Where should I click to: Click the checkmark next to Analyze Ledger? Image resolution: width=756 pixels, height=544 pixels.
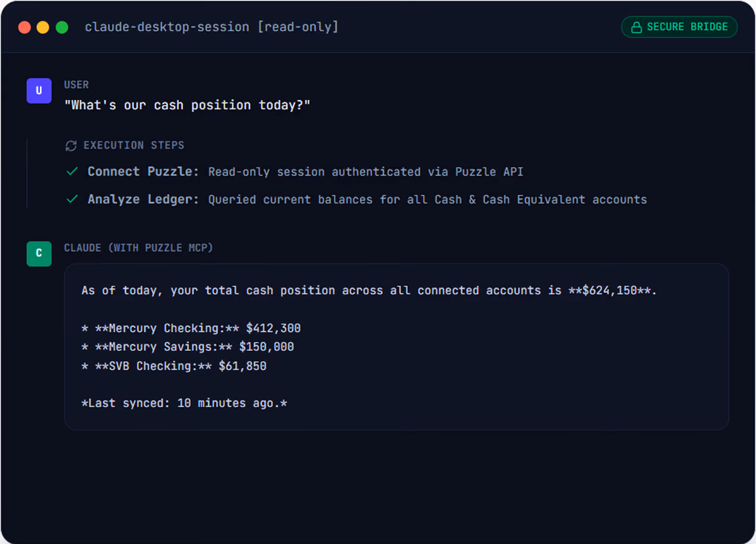click(73, 199)
